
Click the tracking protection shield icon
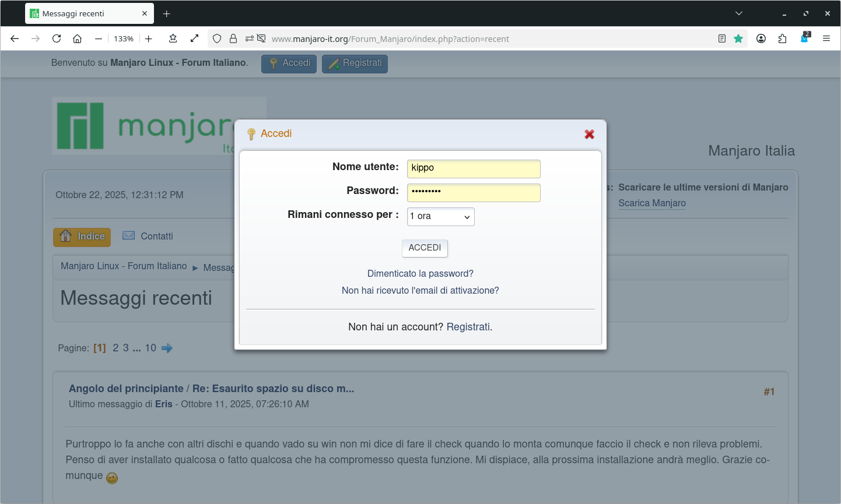(x=217, y=38)
